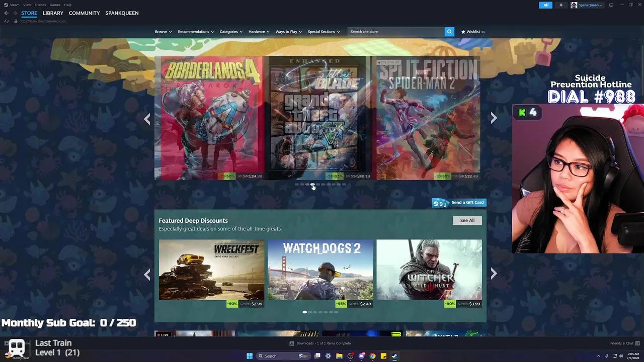Select the last Deep Discounts page dot

(x=336, y=312)
